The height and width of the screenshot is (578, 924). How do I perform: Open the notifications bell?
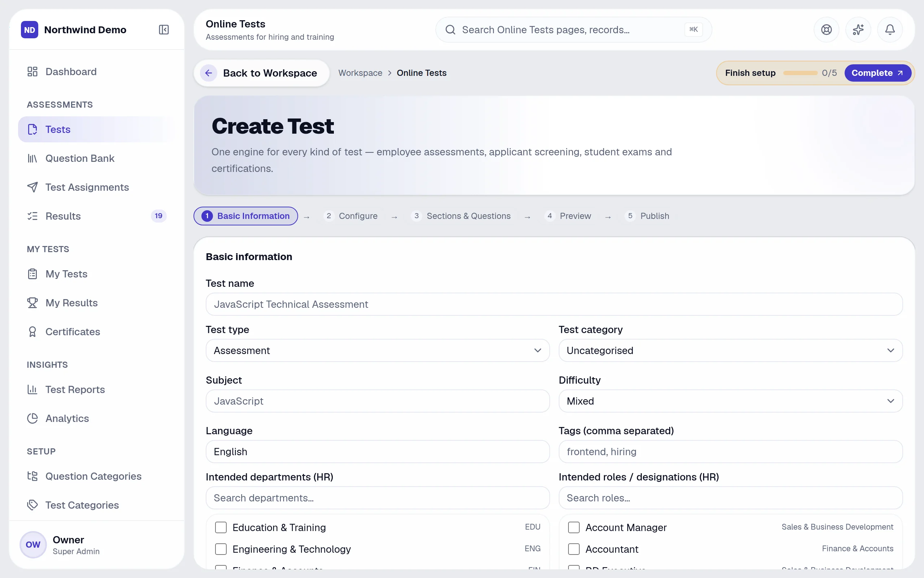[x=890, y=29]
